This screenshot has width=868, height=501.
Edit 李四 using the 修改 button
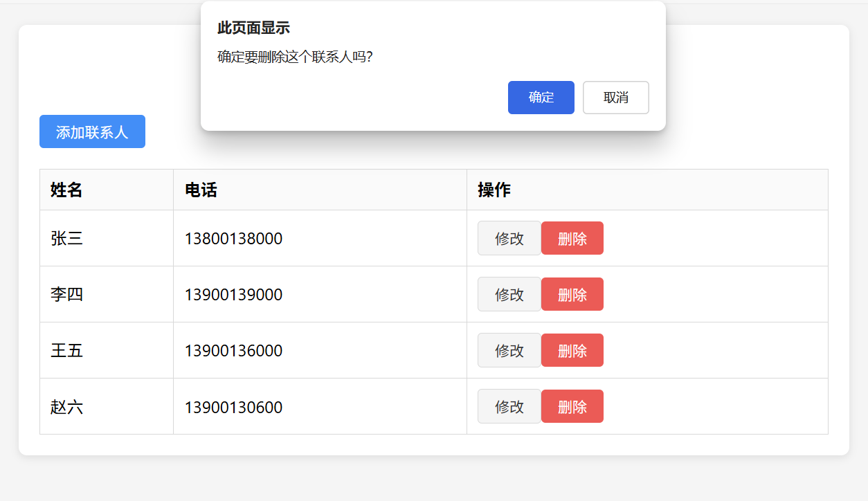click(x=509, y=294)
